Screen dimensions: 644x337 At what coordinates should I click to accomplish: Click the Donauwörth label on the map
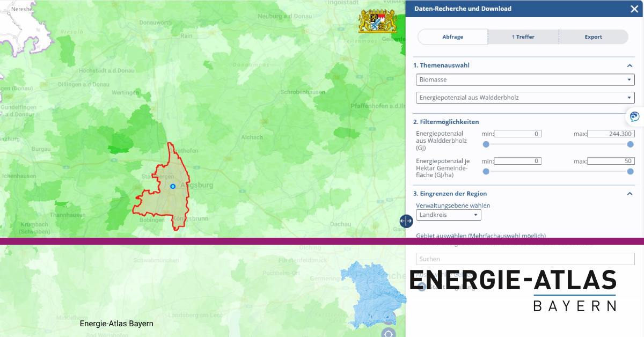[x=156, y=23]
